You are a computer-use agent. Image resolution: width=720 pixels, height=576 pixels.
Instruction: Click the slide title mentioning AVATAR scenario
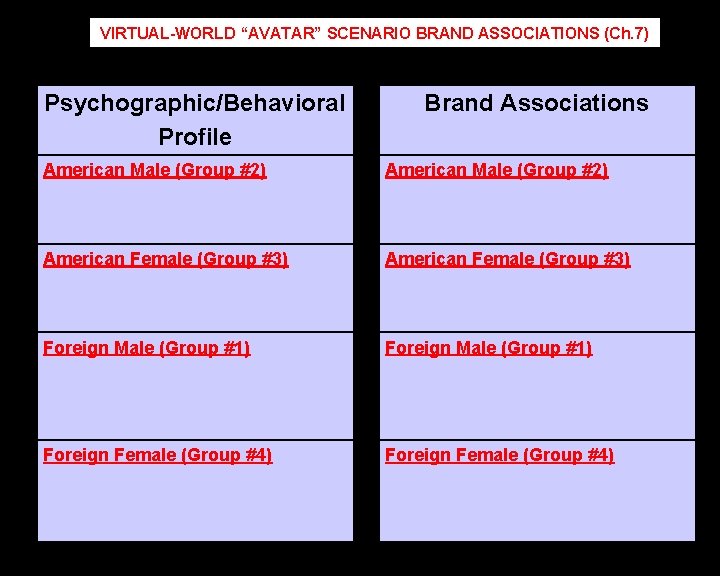coord(374,33)
